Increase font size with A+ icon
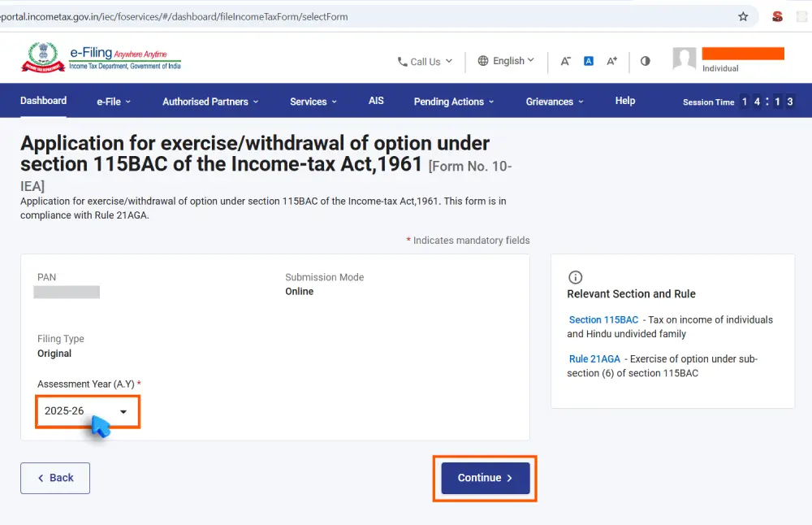812x525 pixels. point(612,61)
